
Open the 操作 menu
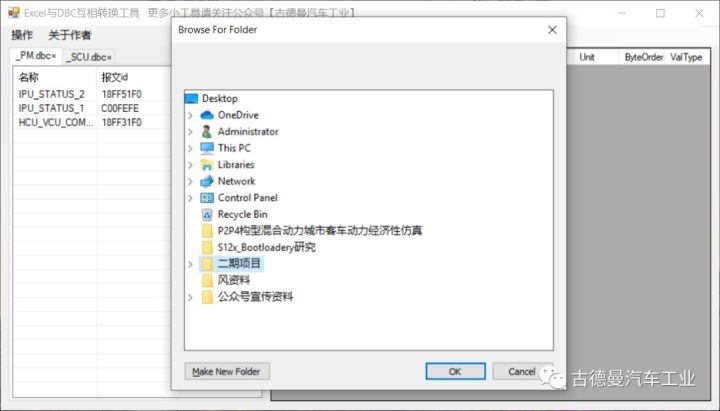click(22, 35)
